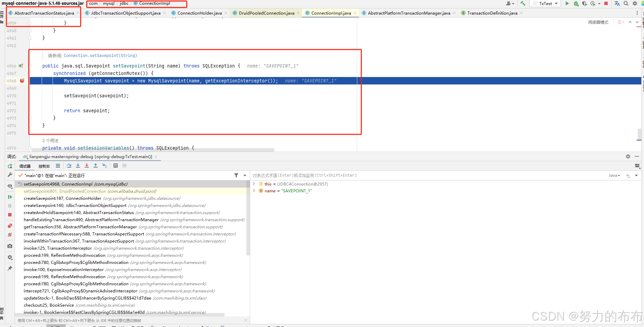
Task: Open debug tool window settings gear
Action: pyautogui.click(x=628, y=156)
